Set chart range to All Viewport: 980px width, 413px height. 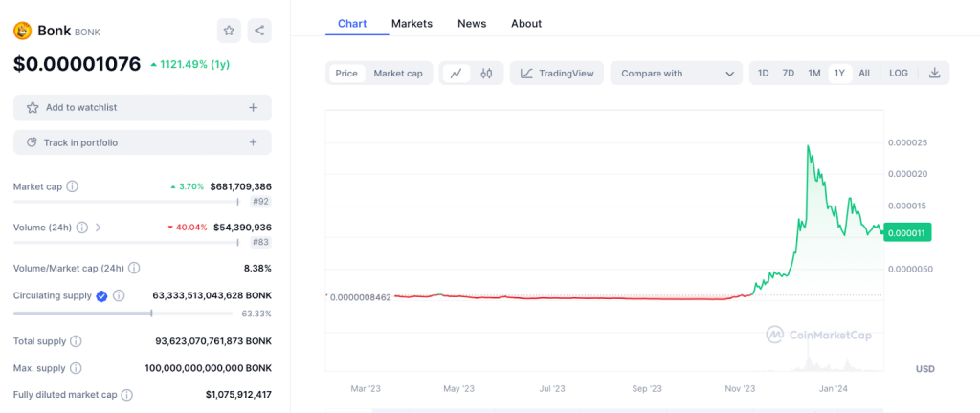(x=864, y=73)
